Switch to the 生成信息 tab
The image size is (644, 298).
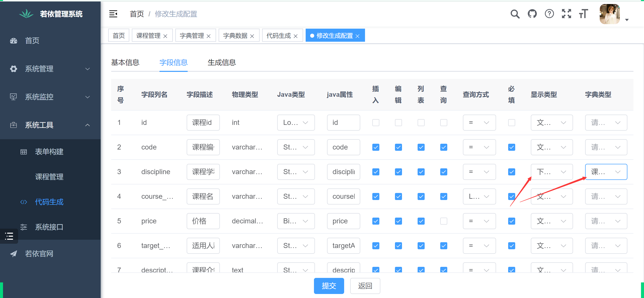(222, 63)
